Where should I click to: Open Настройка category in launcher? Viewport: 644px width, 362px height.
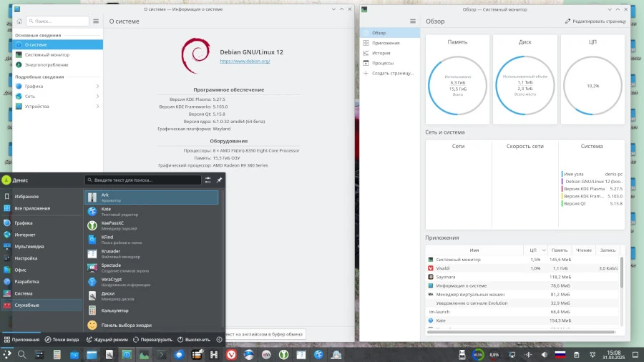(41, 258)
